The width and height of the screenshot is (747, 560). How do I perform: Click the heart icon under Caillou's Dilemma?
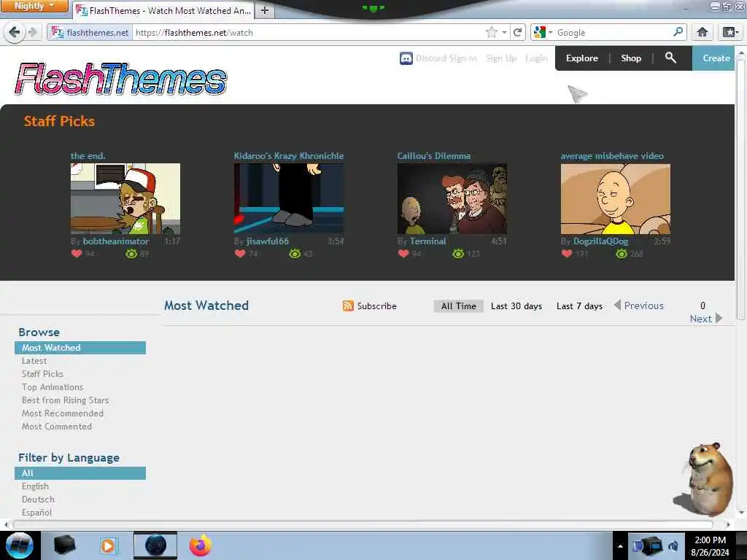pyautogui.click(x=403, y=253)
